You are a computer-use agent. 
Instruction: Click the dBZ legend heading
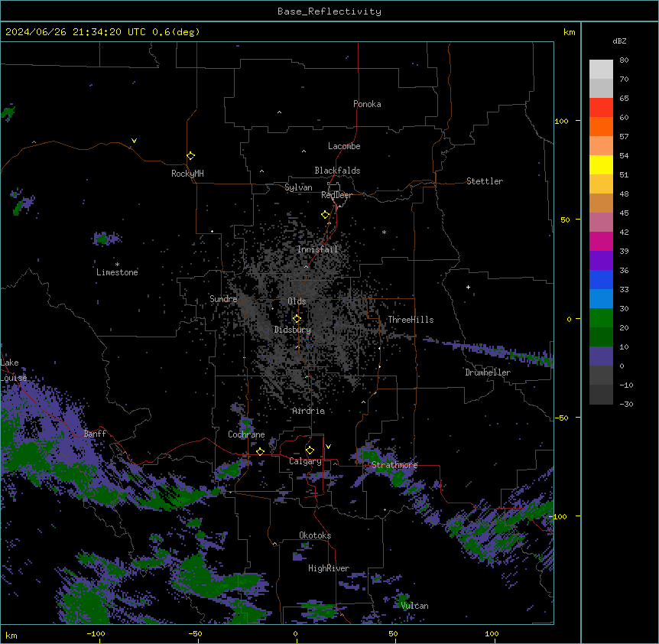[x=619, y=41]
